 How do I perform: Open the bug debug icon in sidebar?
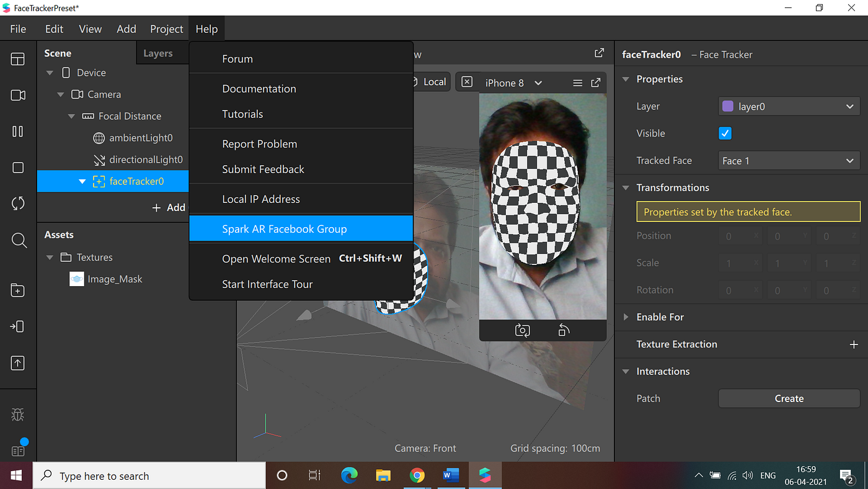click(18, 415)
